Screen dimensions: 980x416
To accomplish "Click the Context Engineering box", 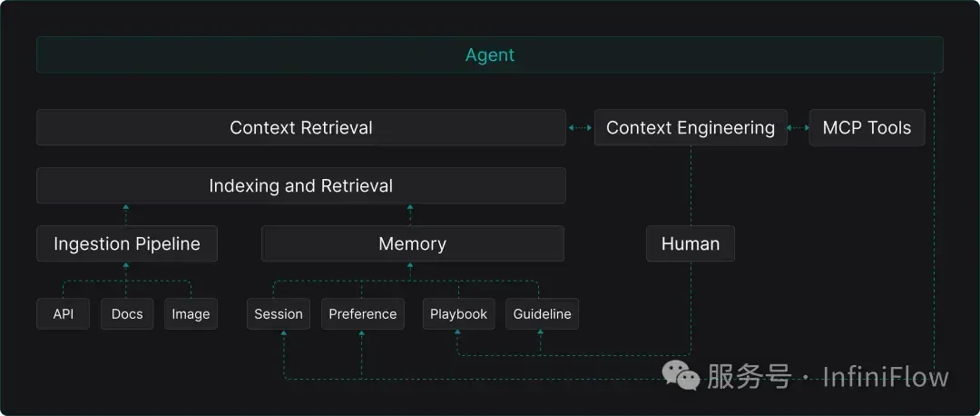I will click(x=690, y=127).
